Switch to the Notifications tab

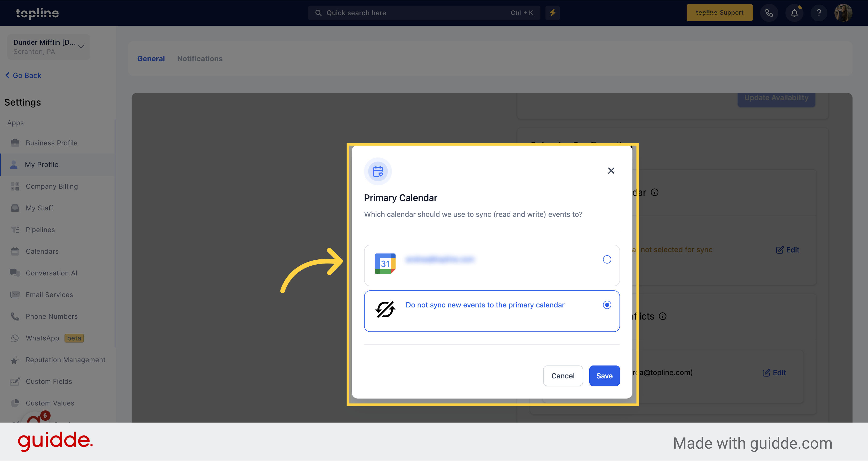(x=200, y=58)
